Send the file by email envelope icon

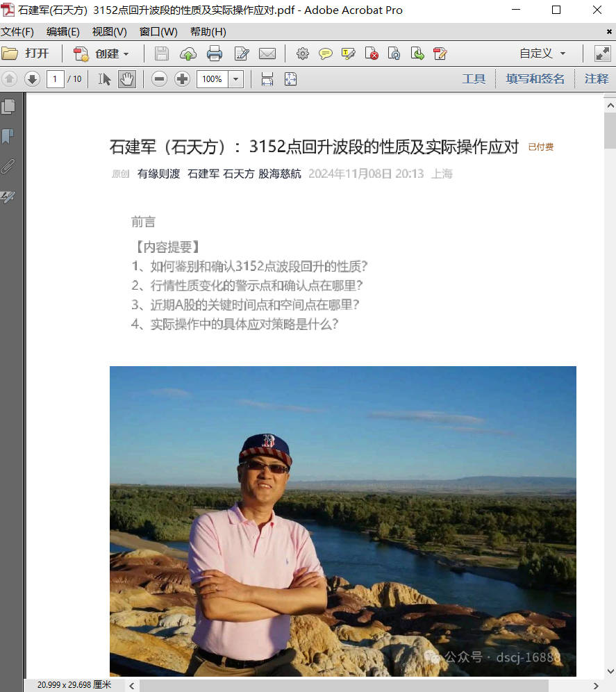267,53
